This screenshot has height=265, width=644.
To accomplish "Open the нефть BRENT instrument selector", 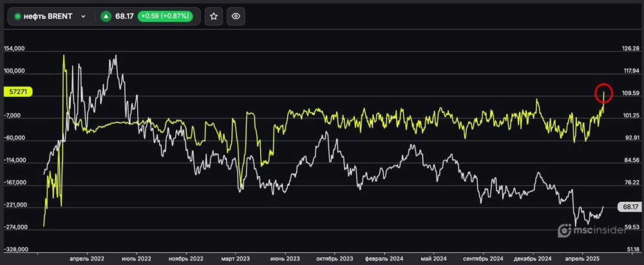I will [50, 17].
